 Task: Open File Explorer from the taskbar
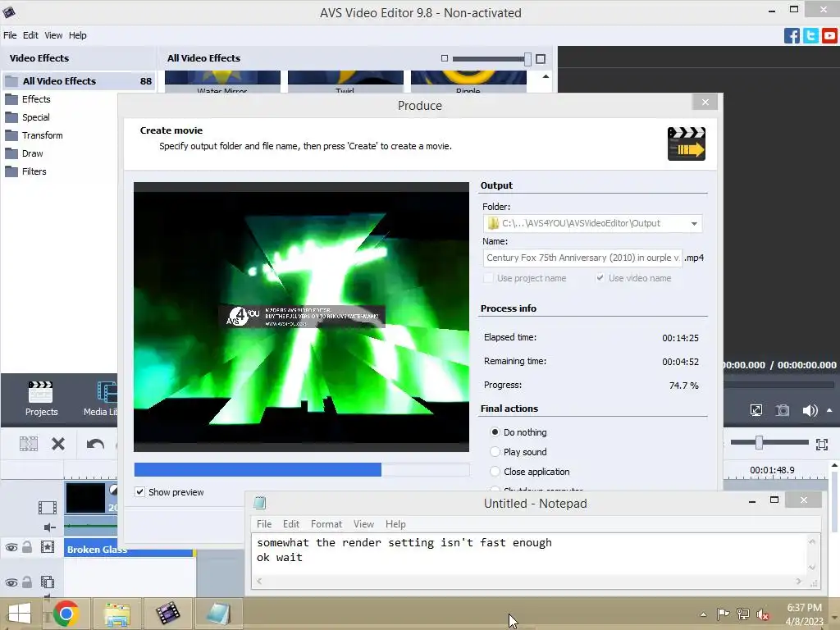click(x=116, y=614)
